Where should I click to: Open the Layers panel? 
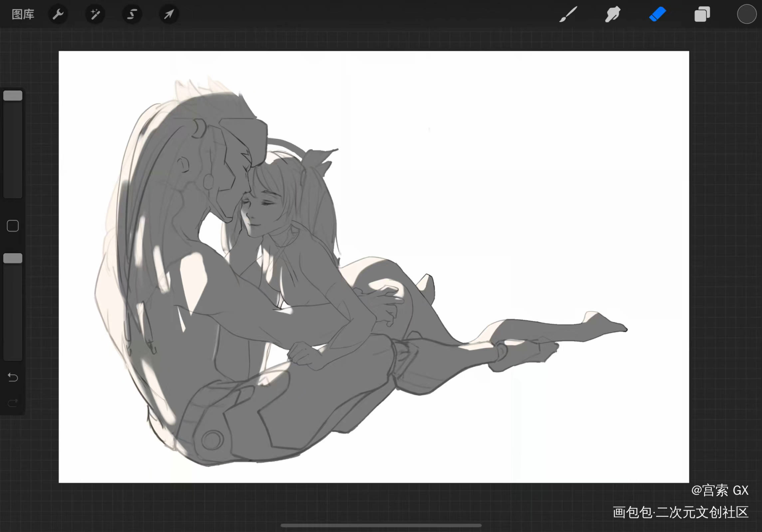tap(702, 14)
